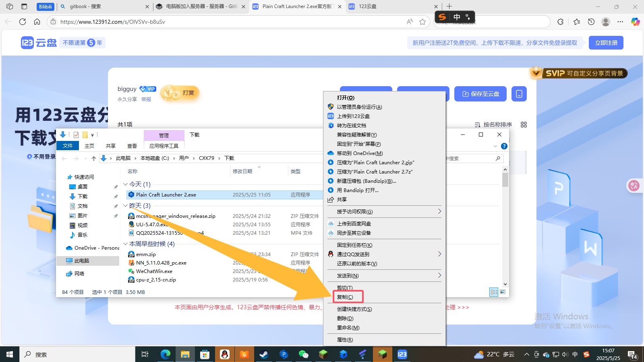Viewport: 644px width, 362px height.
Task: Collapse the 本周早些时候 (4) file group
Action: [125, 244]
